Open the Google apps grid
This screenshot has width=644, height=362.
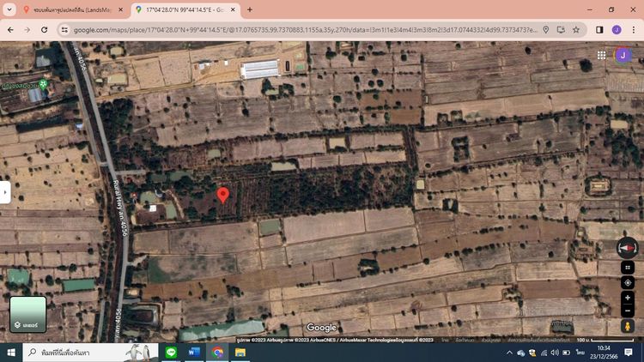(x=602, y=55)
